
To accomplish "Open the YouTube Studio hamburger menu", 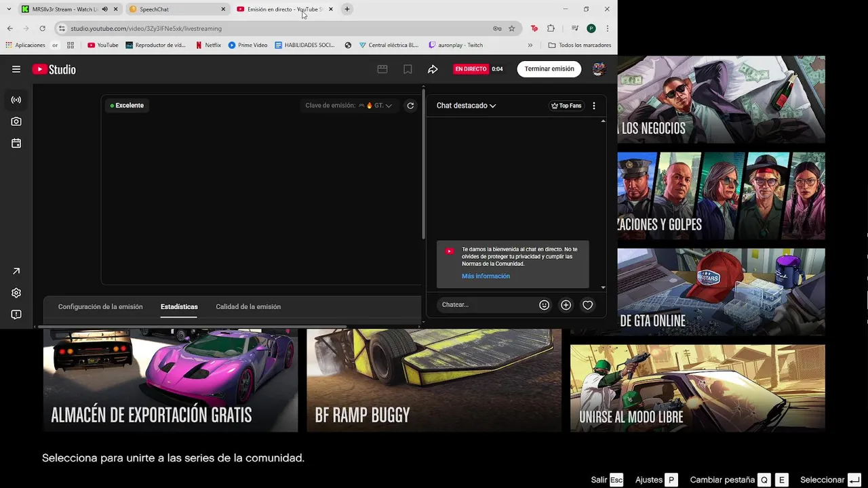I will (16, 69).
